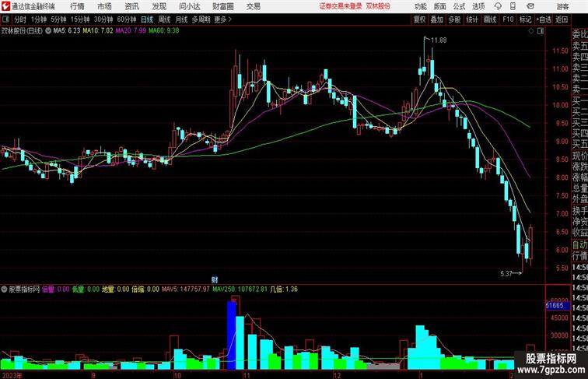Click the 复权 toolbar button
Image resolution: width=588 pixels, height=379 pixels.
pyautogui.click(x=419, y=19)
